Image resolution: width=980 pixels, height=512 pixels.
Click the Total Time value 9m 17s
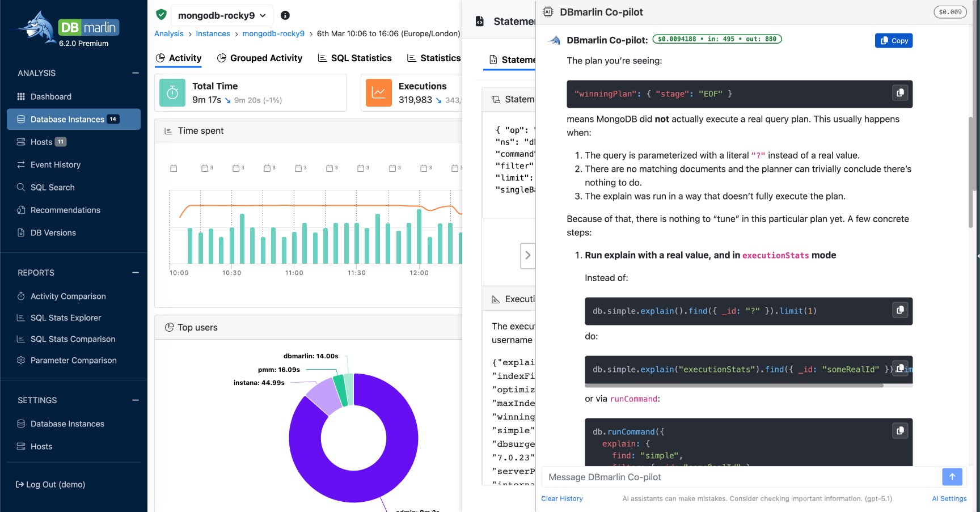206,100
